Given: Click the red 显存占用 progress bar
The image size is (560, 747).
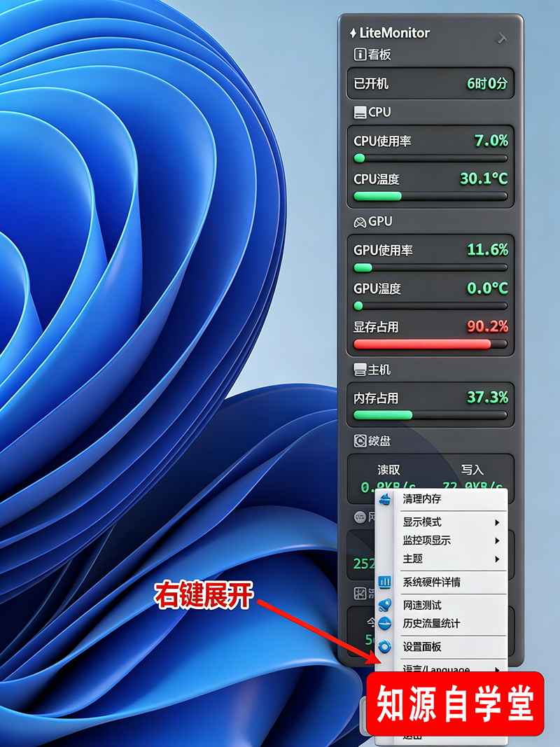Looking at the screenshot, I should [430, 344].
